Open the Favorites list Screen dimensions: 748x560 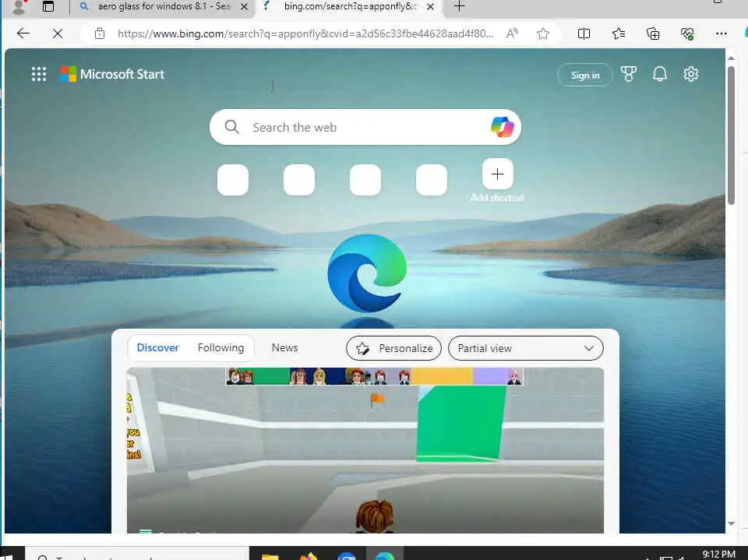pos(618,33)
